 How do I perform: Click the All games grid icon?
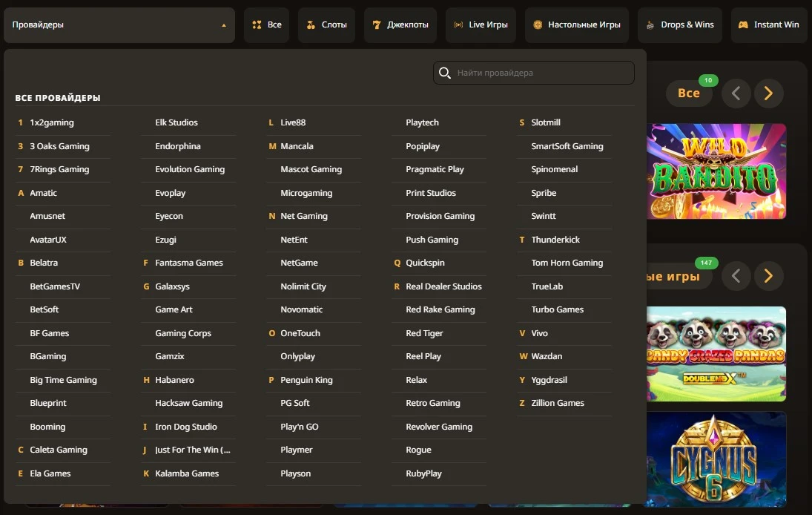(x=257, y=24)
